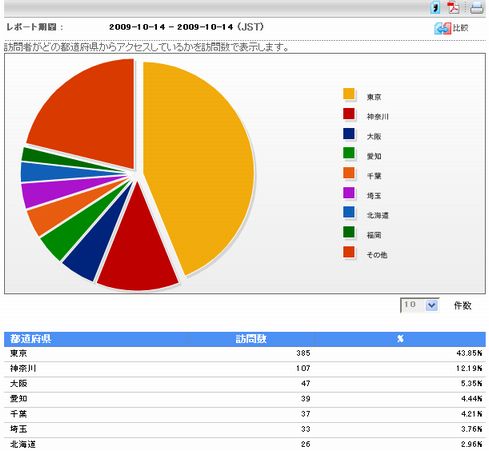Click the 神奈川 red legend swatch
This screenshot has width=489, height=451.
tap(349, 114)
